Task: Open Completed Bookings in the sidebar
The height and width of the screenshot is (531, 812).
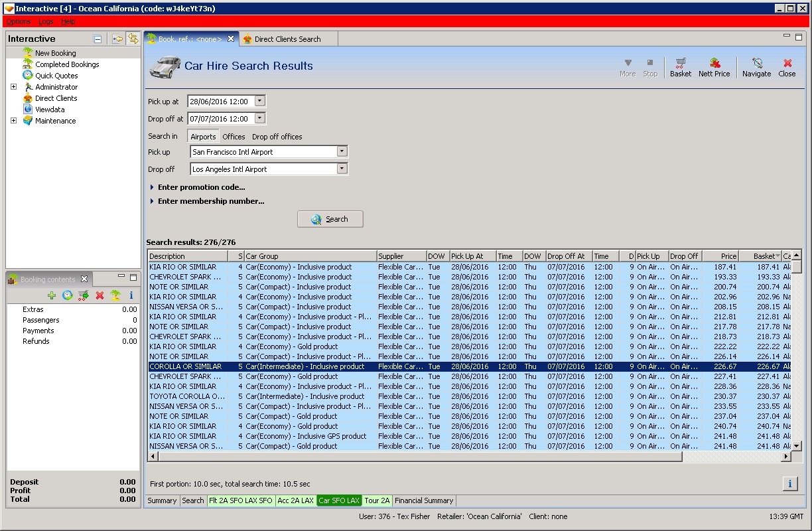Action: click(x=67, y=64)
